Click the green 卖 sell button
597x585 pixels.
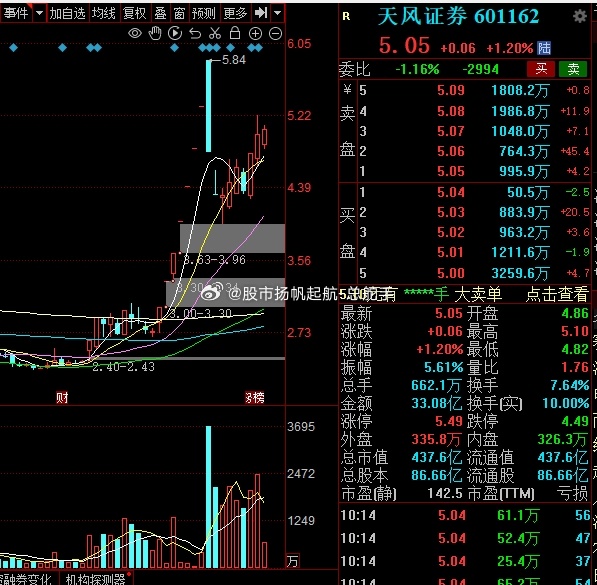573,69
